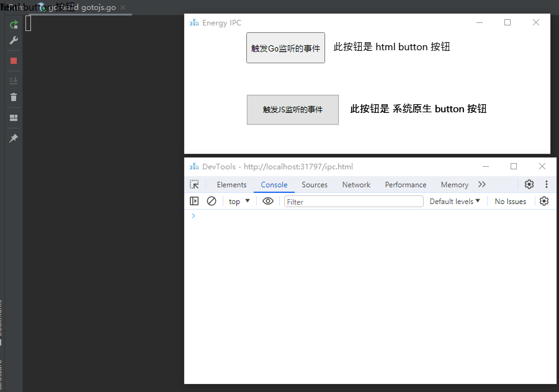The image size is (559, 392).
Task: Toggle the console sidebar panel icon
Action: [x=194, y=201]
